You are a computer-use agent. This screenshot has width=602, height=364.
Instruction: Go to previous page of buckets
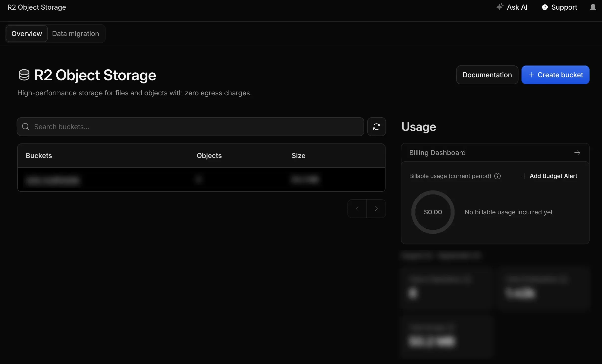357,209
